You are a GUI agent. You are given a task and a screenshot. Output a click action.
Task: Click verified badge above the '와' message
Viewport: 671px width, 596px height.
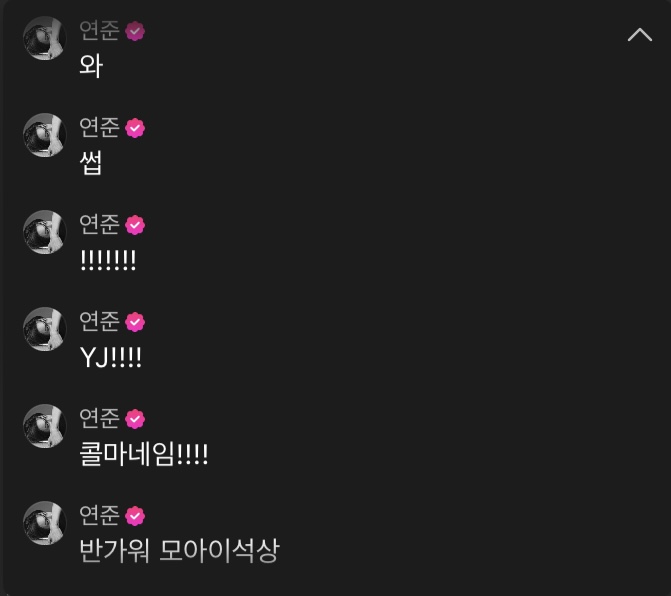tap(135, 31)
